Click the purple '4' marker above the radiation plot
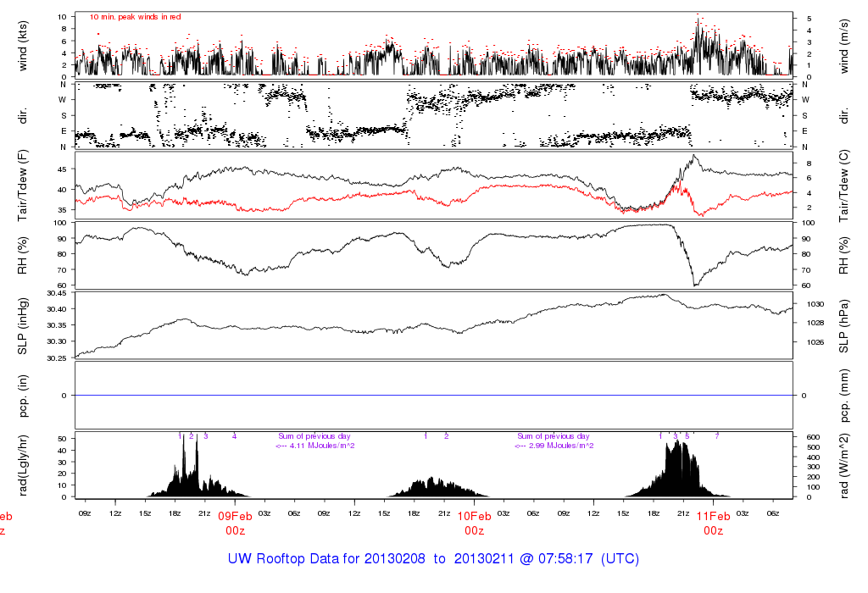The height and width of the screenshot is (593, 868). point(234,436)
